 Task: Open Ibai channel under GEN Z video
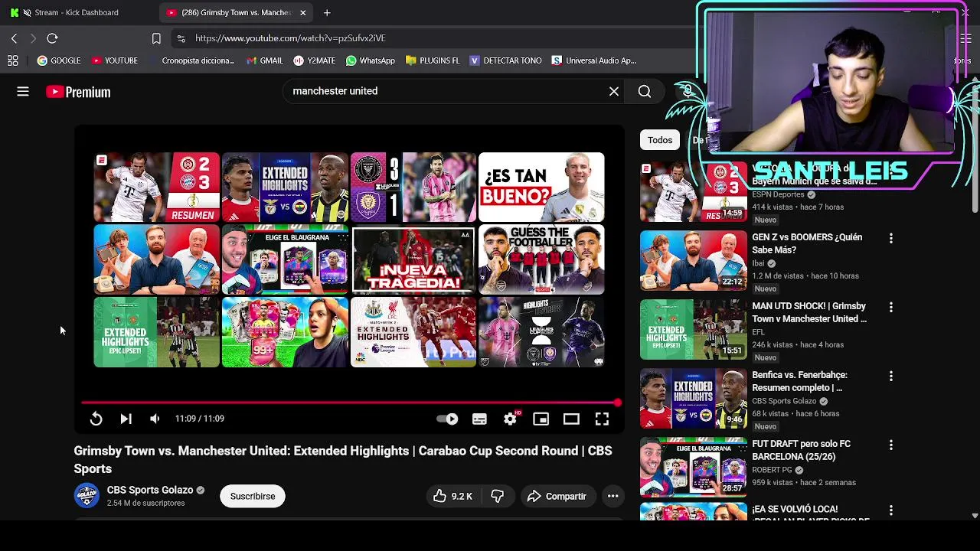pos(758,263)
